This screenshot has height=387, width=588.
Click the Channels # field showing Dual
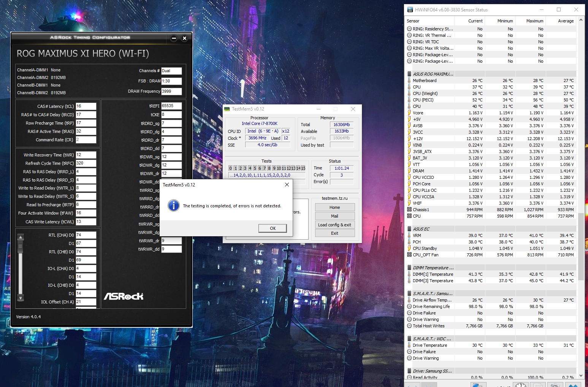pyautogui.click(x=171, y=71)
